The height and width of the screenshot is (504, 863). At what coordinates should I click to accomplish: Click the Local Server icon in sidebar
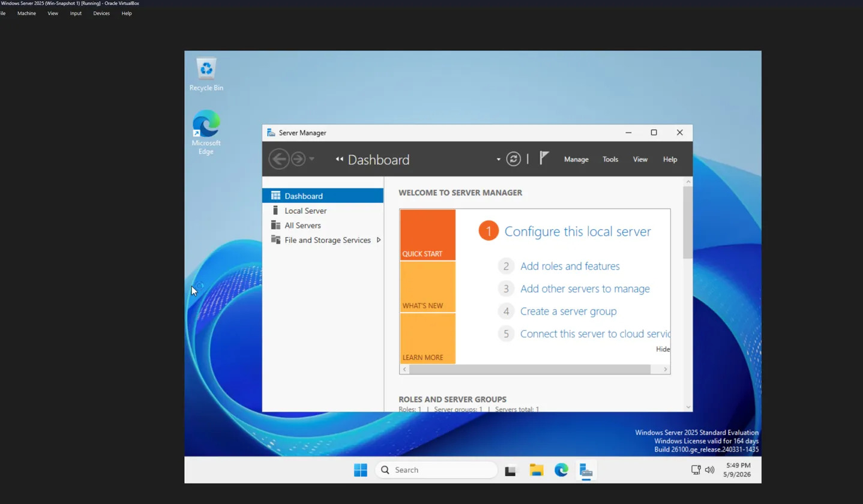click(275, 211)
